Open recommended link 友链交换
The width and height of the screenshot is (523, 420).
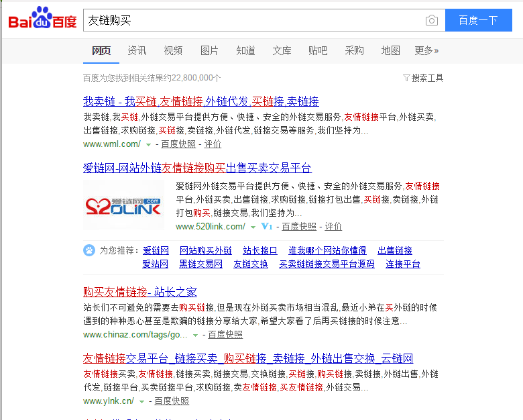coord(251,264)
